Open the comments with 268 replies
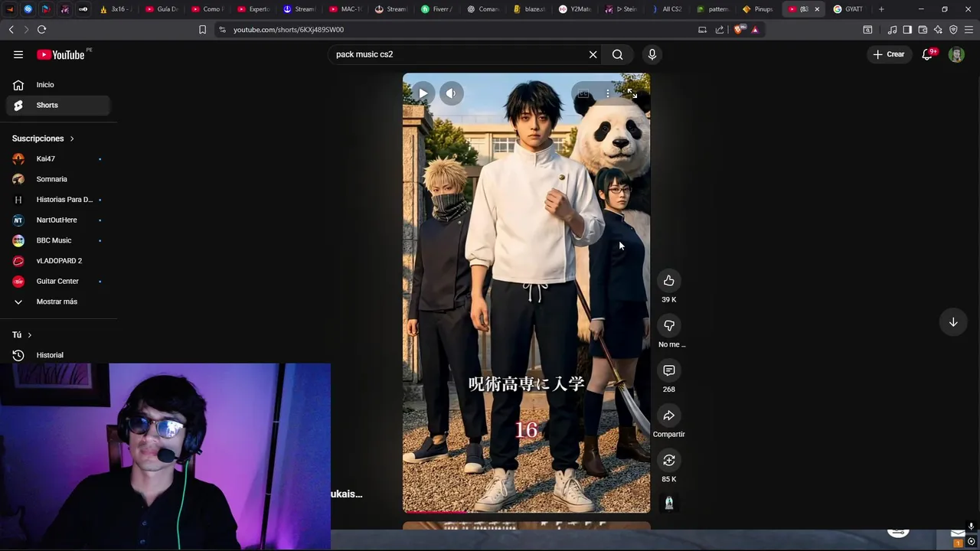 668,370
